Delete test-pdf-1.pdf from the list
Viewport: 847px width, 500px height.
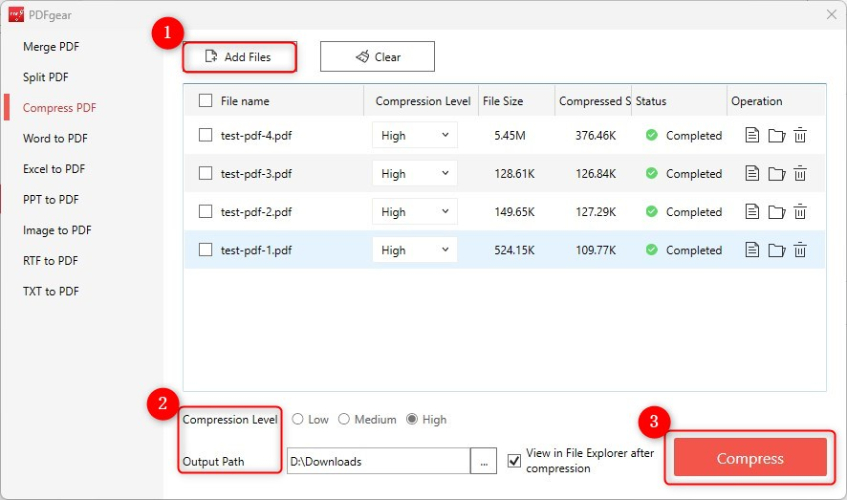[800, 249]
